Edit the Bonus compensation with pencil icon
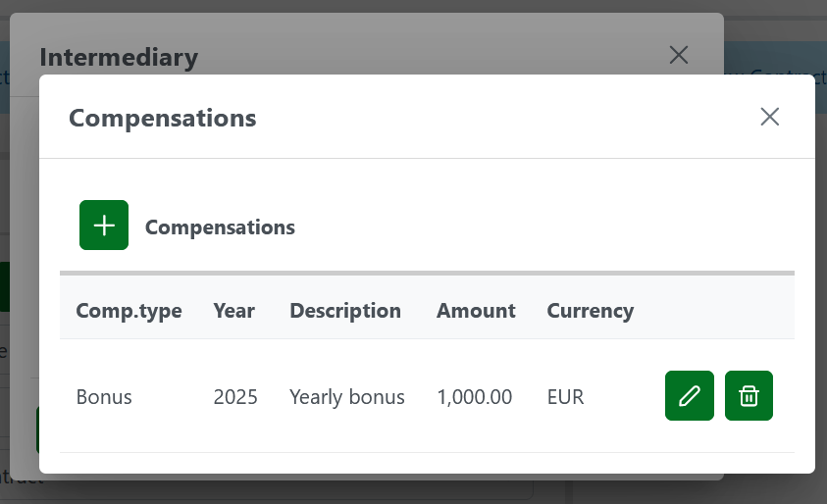The height and width of the screenshot is (504, 827). tap(690, 396)
